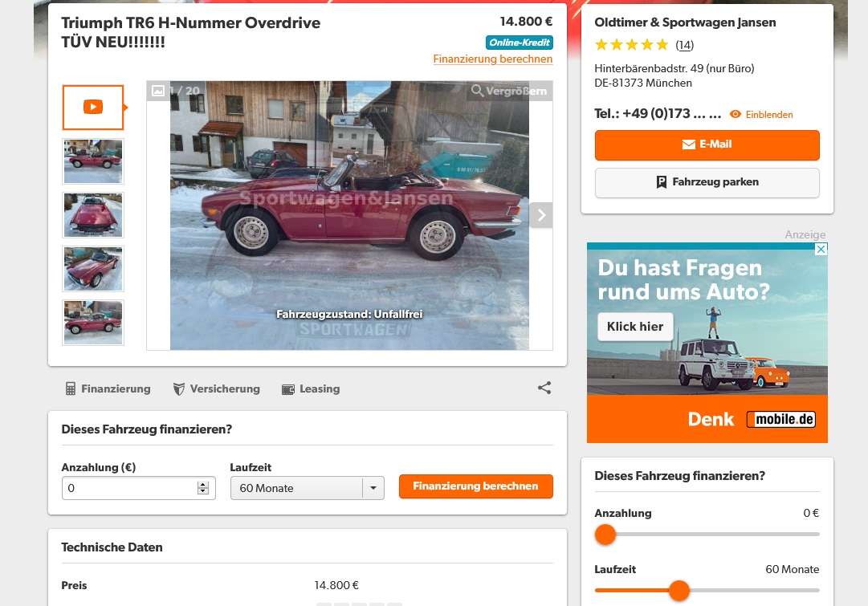
Task: Open the magnifier Vergrößern icon
Action: pyautogui.click(x=477, y=90)
